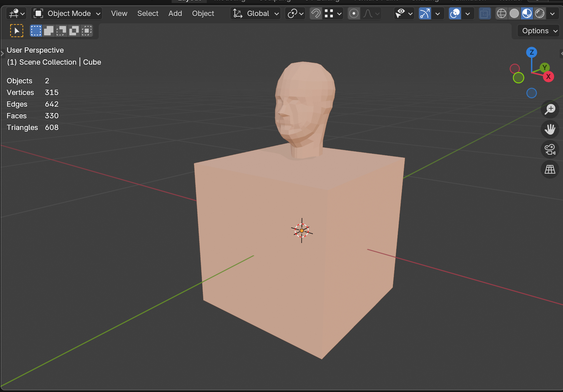Screen dimensions: 563x392
Task: Toggle the camera view icon
Action: tap(550, 149)
